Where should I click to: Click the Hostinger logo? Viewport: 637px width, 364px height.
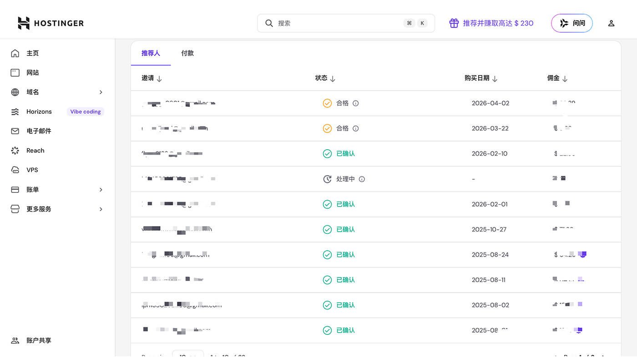51,23
